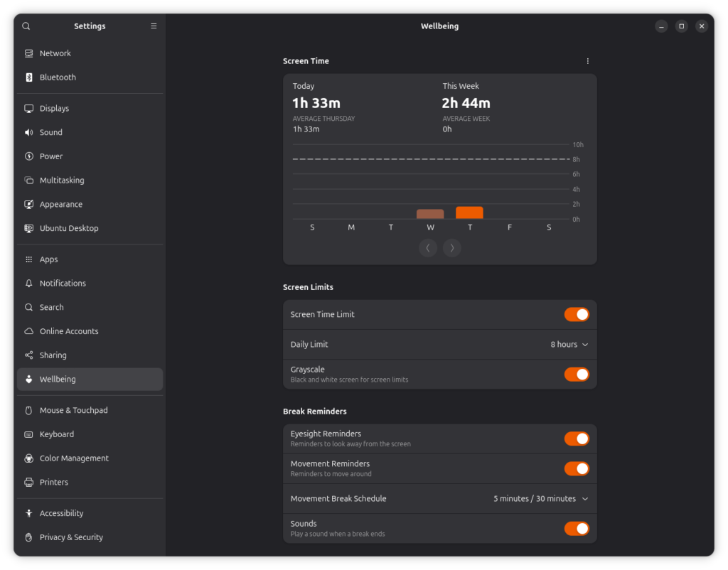Select the Wellbeing sidebar entry
The image size is (728, 570).
[90, 380]
